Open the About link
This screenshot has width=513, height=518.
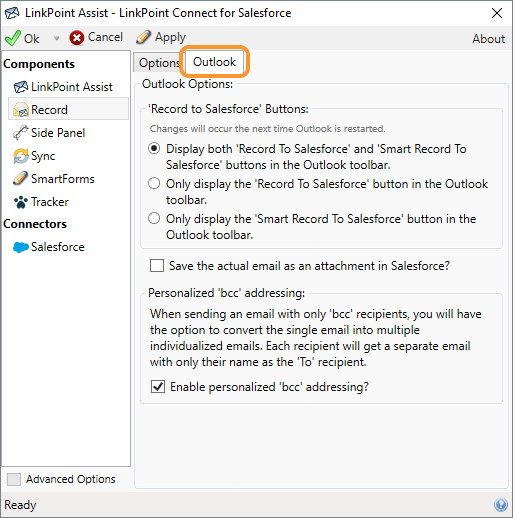(488, 39)
